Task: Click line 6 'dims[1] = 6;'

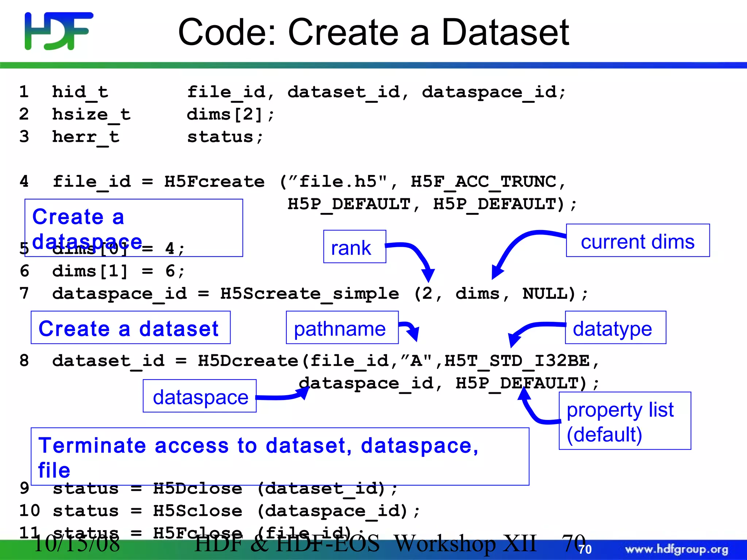Action: (119, 271)
